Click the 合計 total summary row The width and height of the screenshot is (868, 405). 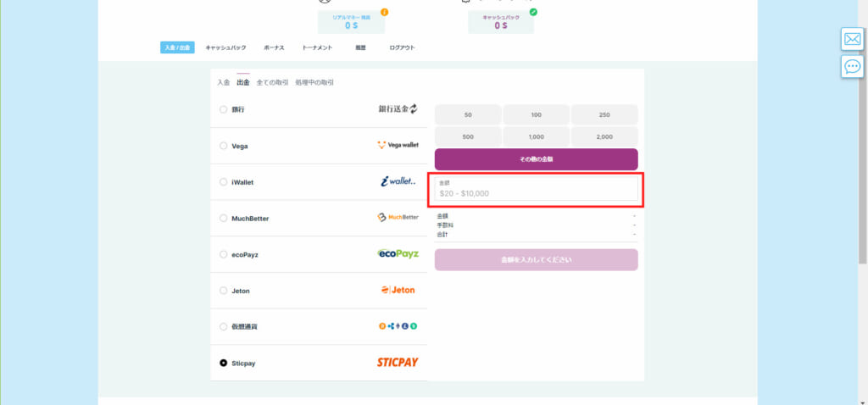537,235
